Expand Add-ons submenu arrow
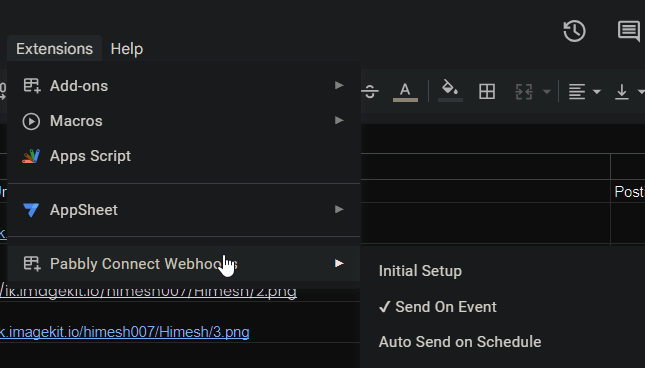The height and width of the screenshot is (368, 645). coord(339,85)
